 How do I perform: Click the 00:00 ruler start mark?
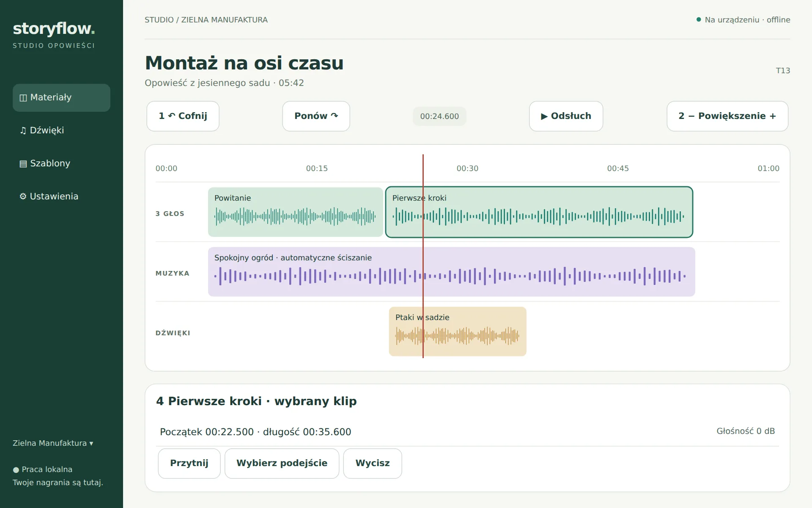[x=166, y=168]
